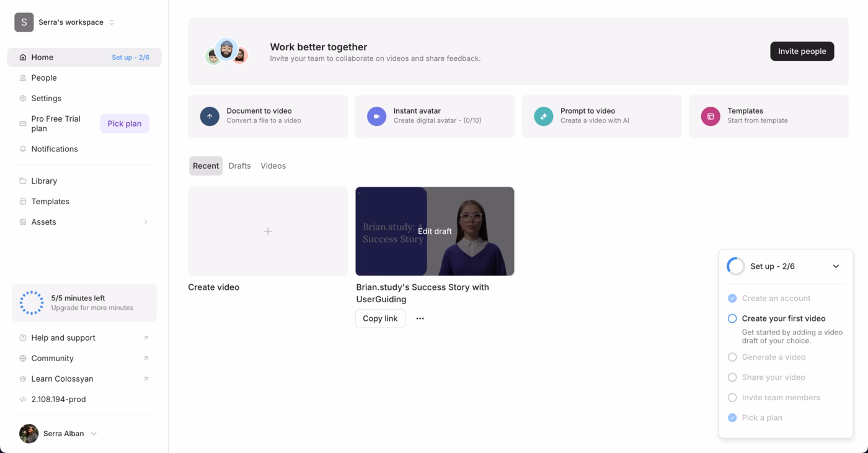Check off the Share your video step
This screenshot has width=868, height=453.
click(x=732, y=377)
